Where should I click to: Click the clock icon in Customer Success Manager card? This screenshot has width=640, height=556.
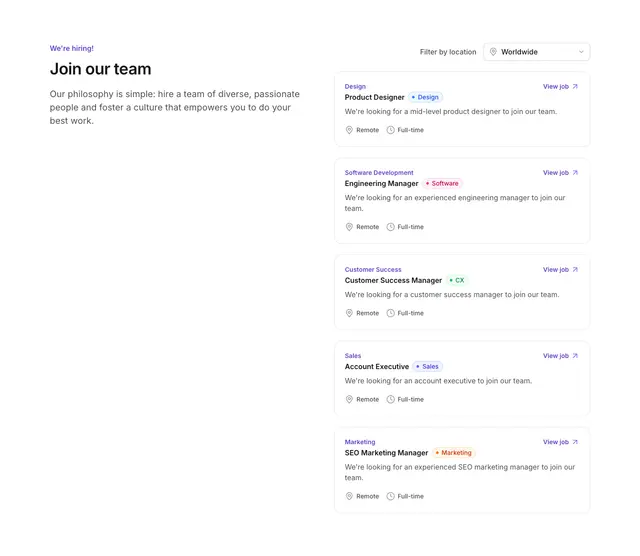[x=391, y=313]
